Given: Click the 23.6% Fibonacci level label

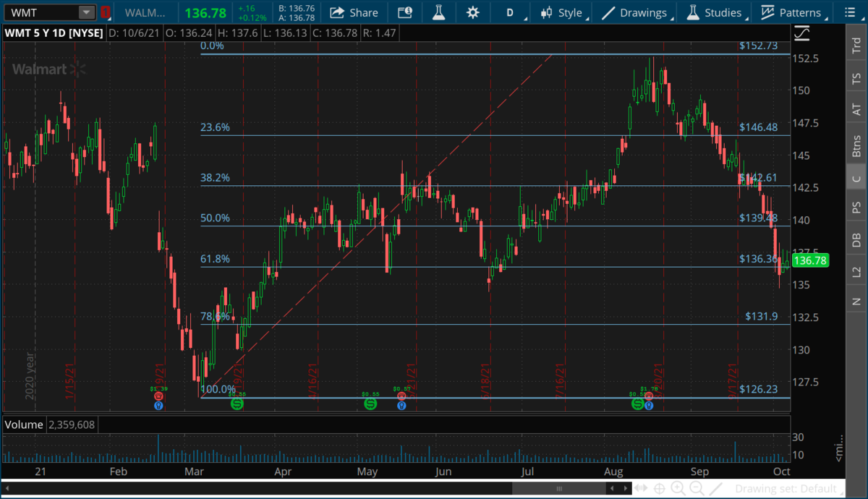Looking at the screenshot, I should pos(215,127).
